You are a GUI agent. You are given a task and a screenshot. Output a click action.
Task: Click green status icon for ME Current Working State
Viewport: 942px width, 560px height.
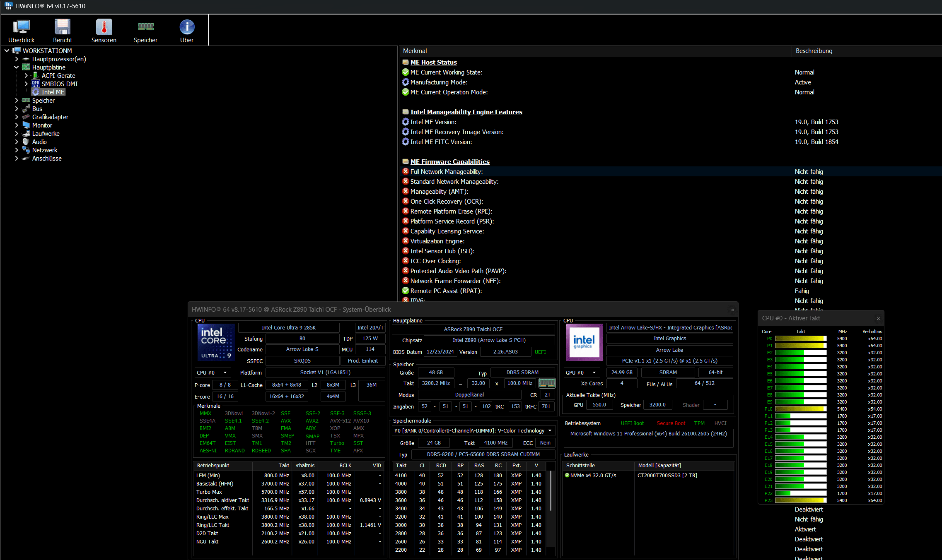(x=406, y=72)
